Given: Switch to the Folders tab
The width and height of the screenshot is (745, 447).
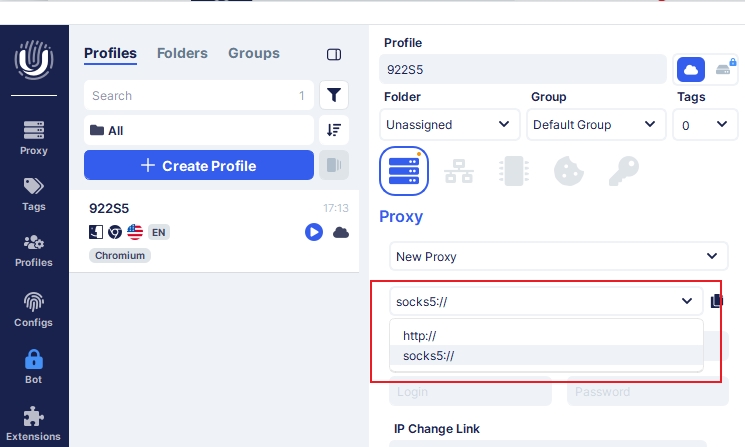Looking at the screenshot, I should [x=182, y=53].
